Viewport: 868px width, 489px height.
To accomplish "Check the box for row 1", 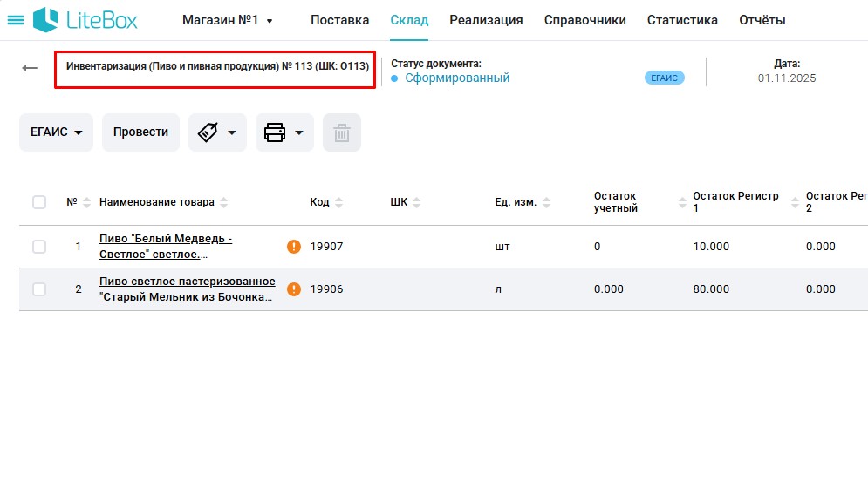I will coord(39,247).
